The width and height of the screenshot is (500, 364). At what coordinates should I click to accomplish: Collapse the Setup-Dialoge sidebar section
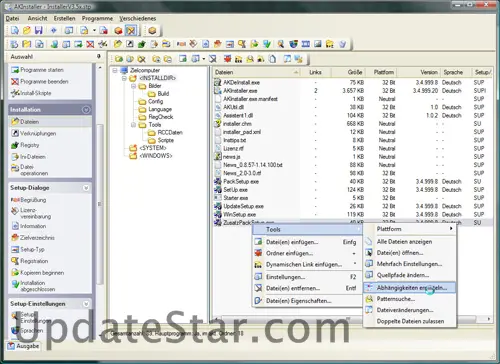click(x=86, y=188)
